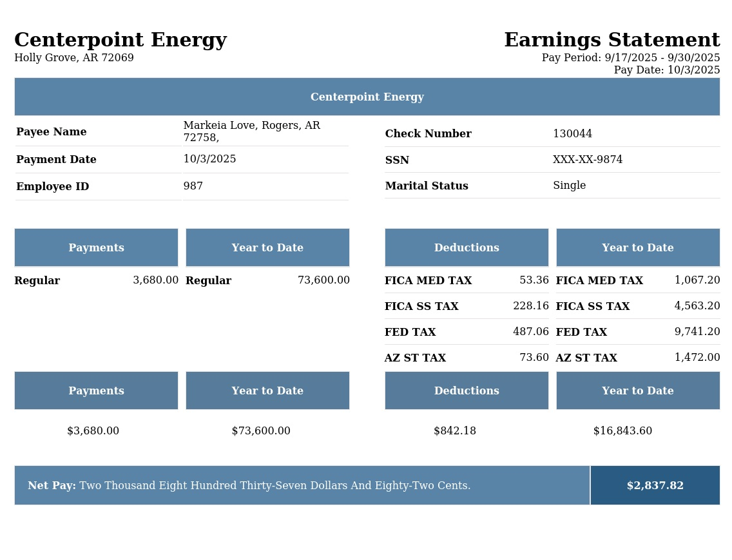This screenshot has width=732, height=560.
Task: Select the Marital Status label
Action: (x=427, y=186)
